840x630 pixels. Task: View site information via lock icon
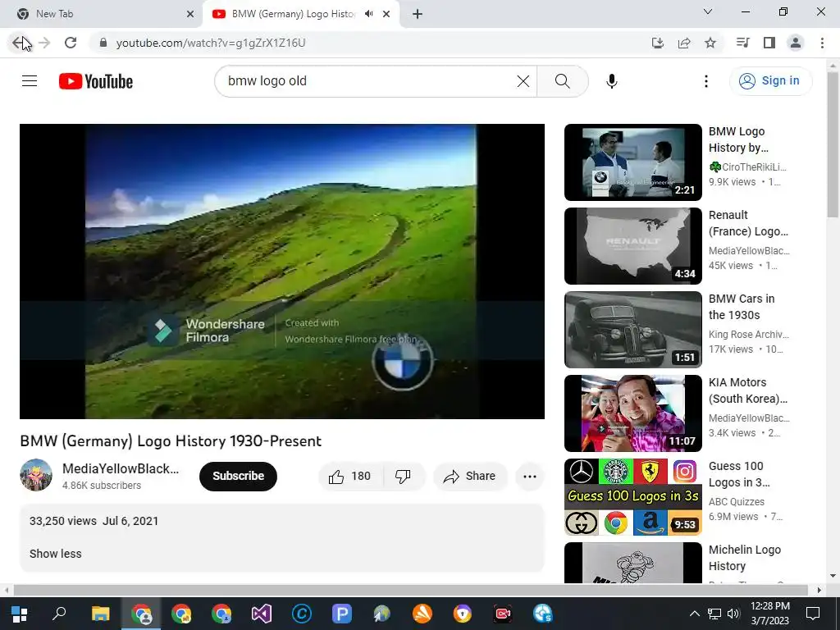click(x=103, y=43)
